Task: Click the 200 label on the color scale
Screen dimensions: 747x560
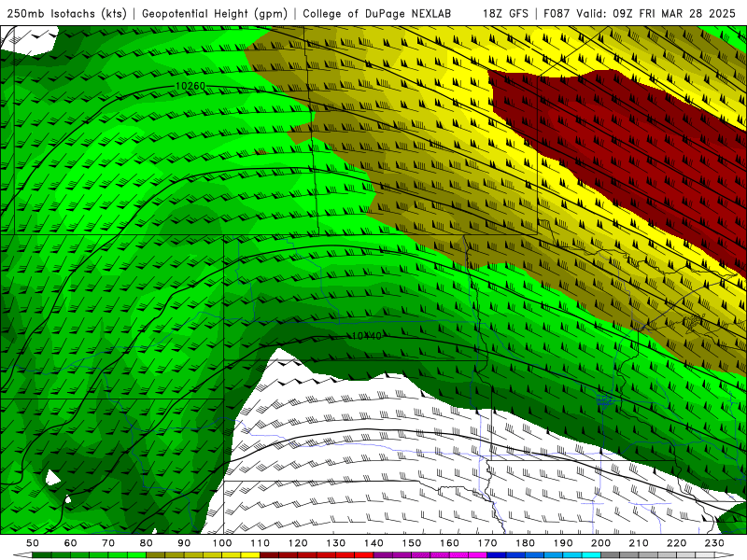Action: 601,543
